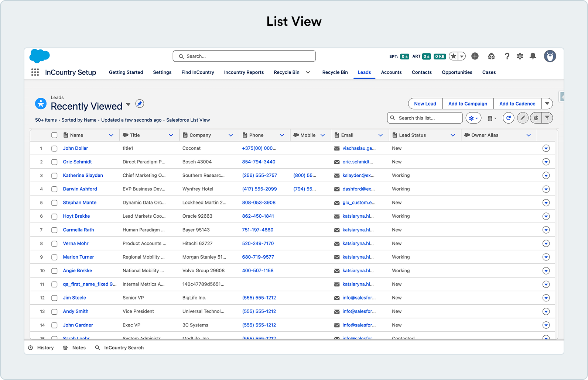The width and height of the screenshot is (588, 380).
Task: Click the New Lead button
Action: coord(425,104)
